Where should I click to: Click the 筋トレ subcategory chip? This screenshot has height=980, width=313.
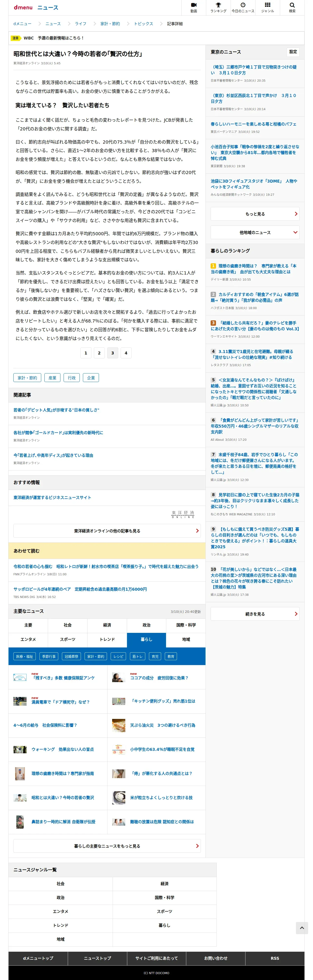tap(137, 656)
